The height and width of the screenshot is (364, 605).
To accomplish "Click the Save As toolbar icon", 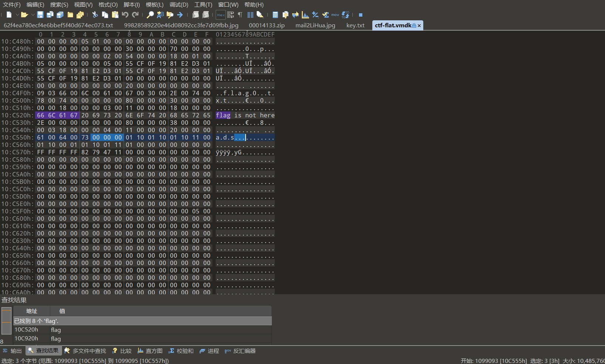I will pyautogui.click(x=50, y=15).
